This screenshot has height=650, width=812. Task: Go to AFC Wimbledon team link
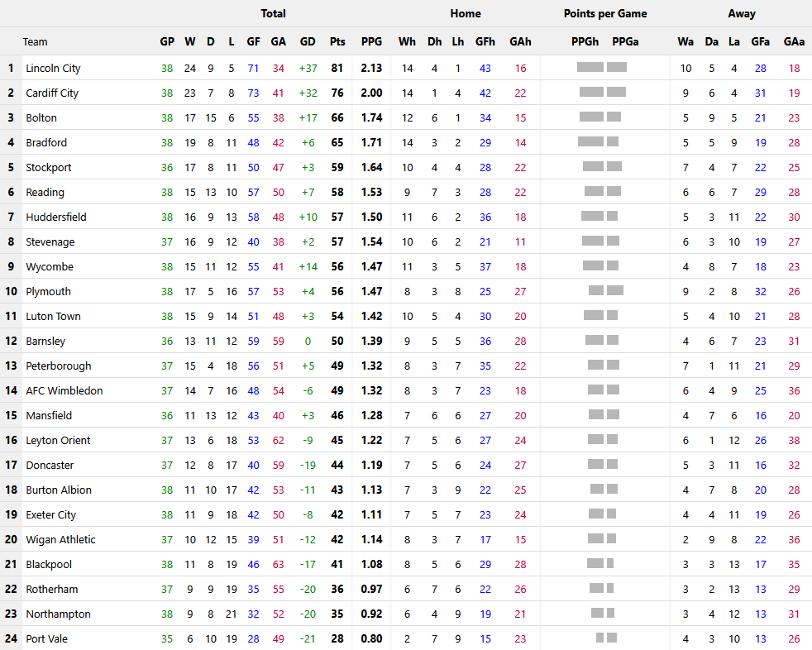pos(64,391)
